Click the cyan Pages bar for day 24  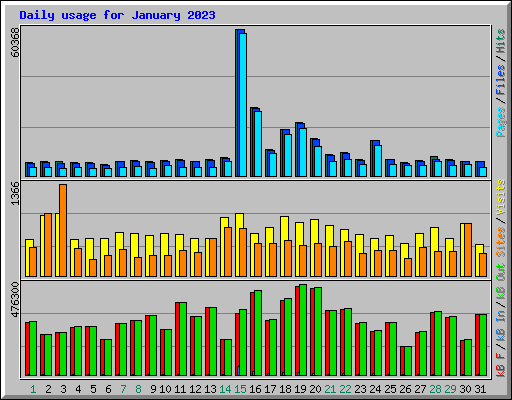pos(378,161)
